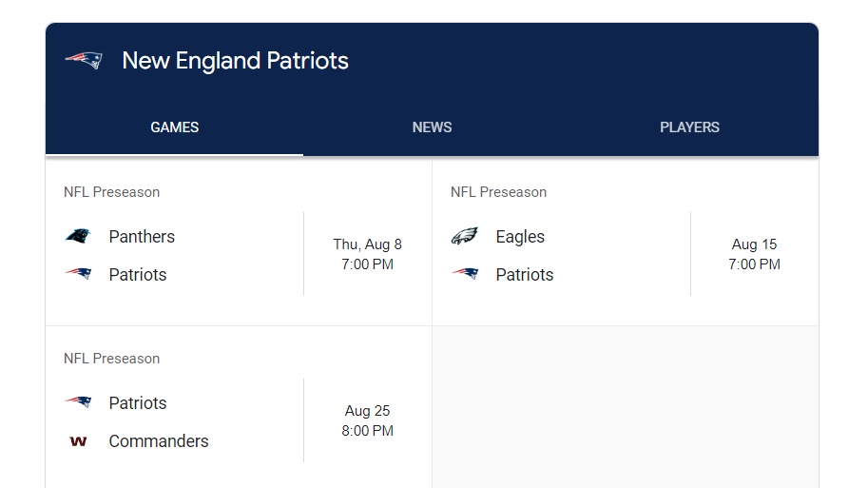
Task: Click the New England Patriots title
Action: 235,60
